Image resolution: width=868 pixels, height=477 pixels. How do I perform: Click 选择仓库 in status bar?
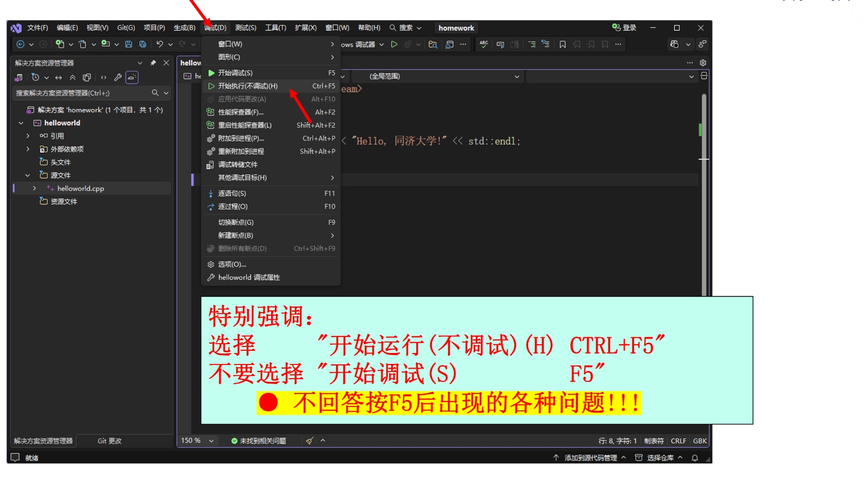pyautogui.click(x=659, y=458)
